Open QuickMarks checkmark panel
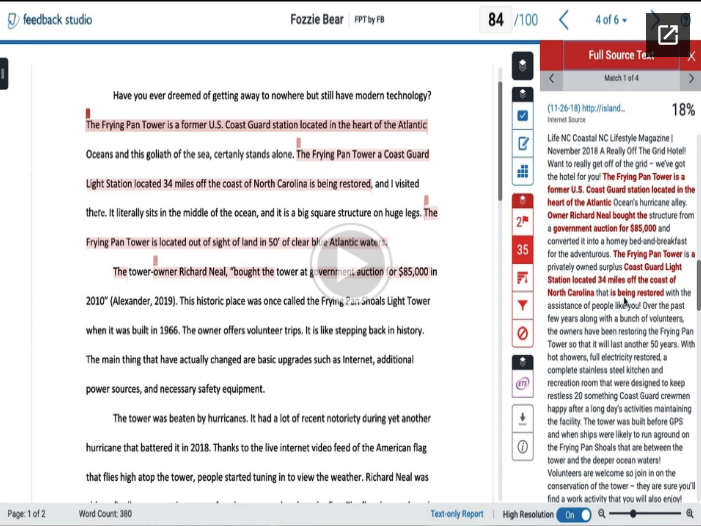This screenshot has width=701, height=526. tap(522, 116)
